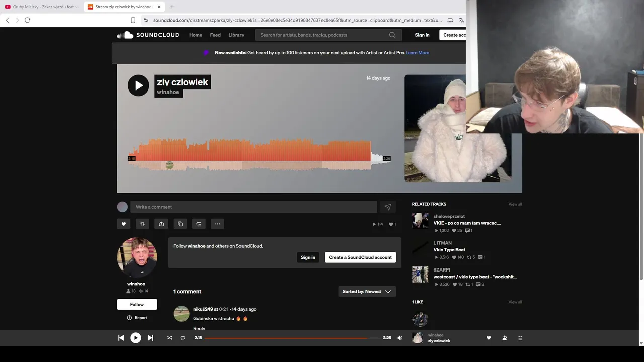Screen dimensions: 644x362
Task: Click the Create account header button
Action: [x=453, y=35]
